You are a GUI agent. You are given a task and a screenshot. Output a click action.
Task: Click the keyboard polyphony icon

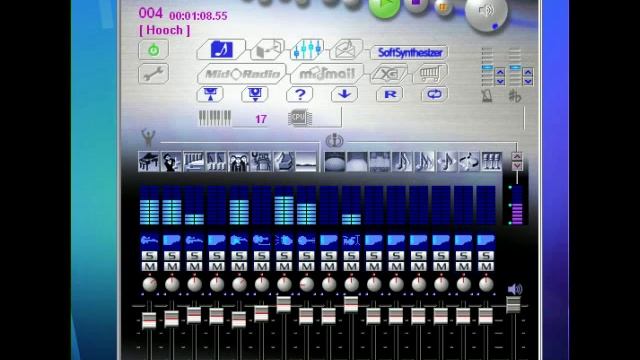coord(215,118)
